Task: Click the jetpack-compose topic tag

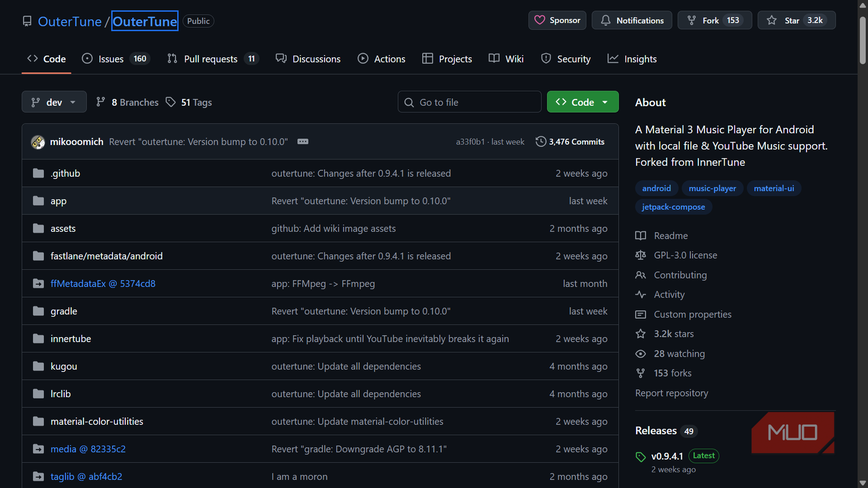Action: [x=673, y=207]
